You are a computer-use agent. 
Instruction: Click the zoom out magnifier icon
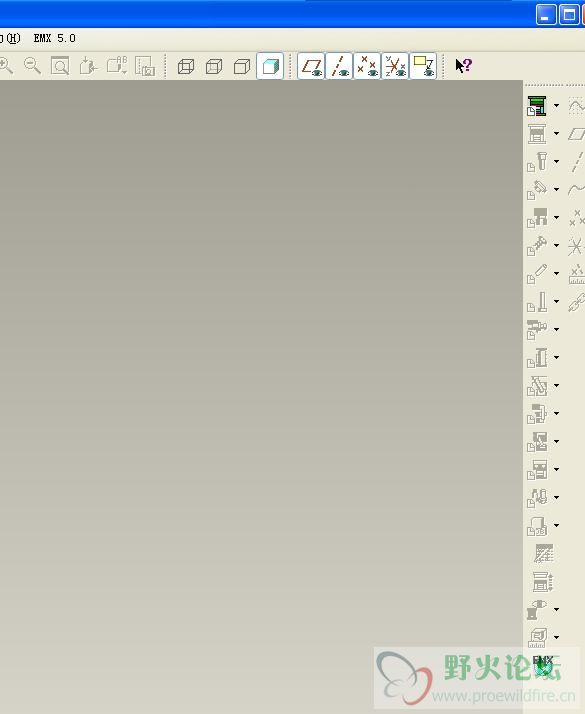pyautogui.click(x=32, y=66)
